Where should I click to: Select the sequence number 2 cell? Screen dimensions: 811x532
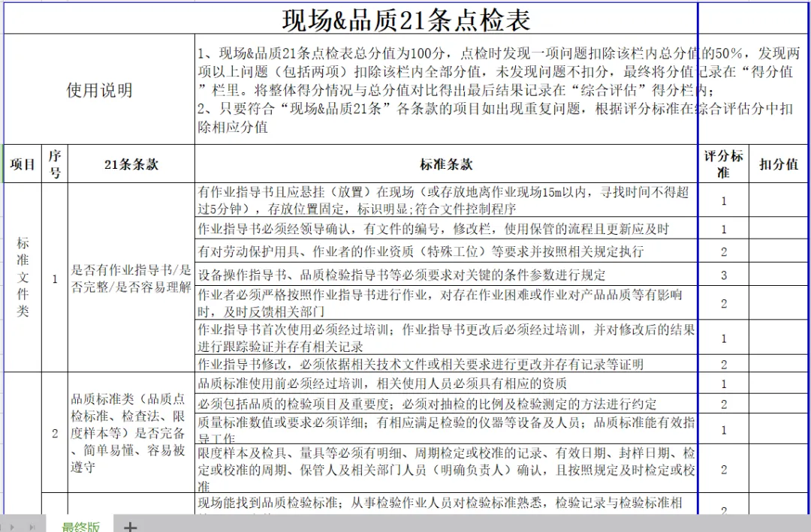pos(55,433)
